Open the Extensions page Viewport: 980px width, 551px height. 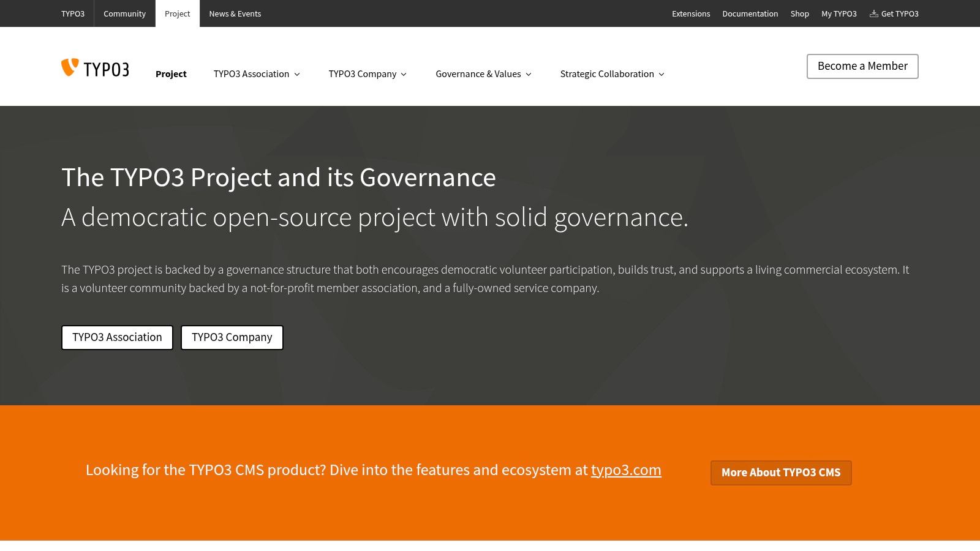click(x=690, y=13)
